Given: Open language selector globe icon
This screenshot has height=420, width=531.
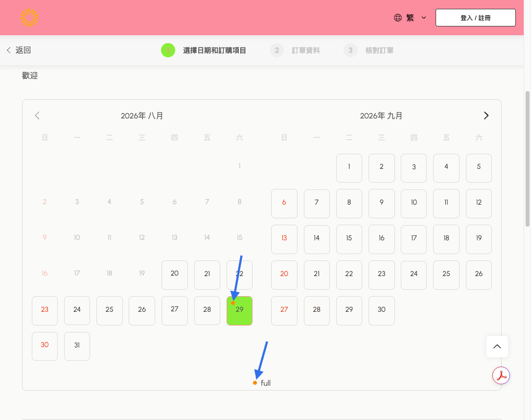Looking at the screenshot, I should pyautogui.click(x=398, y=18).
